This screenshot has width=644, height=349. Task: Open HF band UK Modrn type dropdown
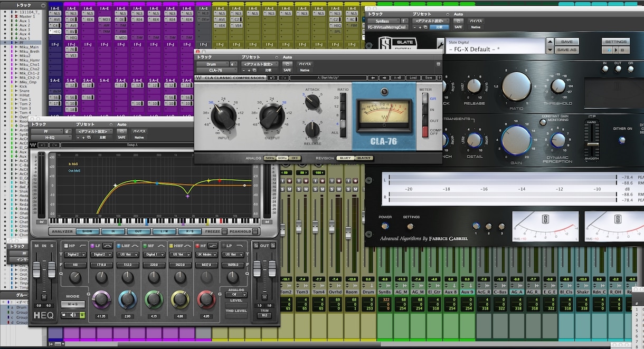[x=207, y=254]
